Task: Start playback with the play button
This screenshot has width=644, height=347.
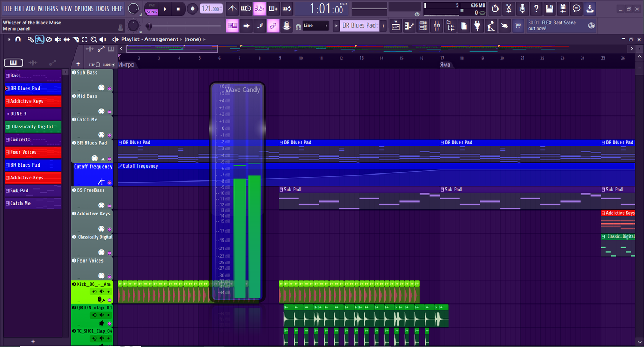Action: click(165, 9)
